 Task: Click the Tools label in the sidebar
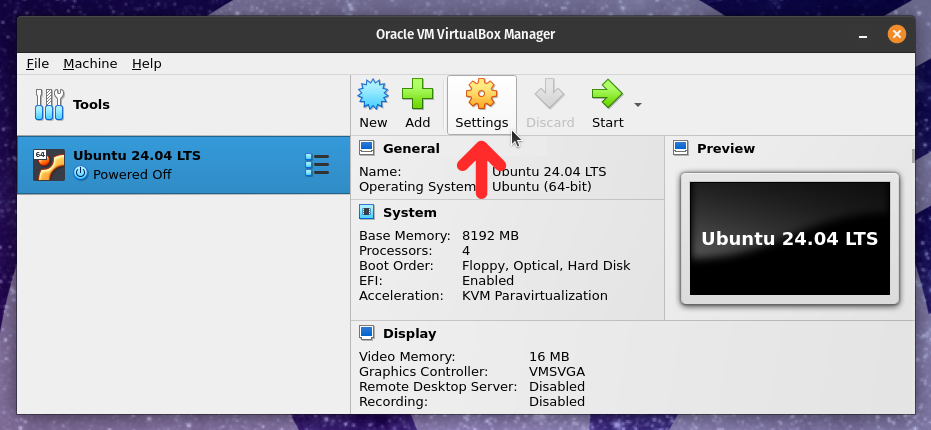coord(91,105)
